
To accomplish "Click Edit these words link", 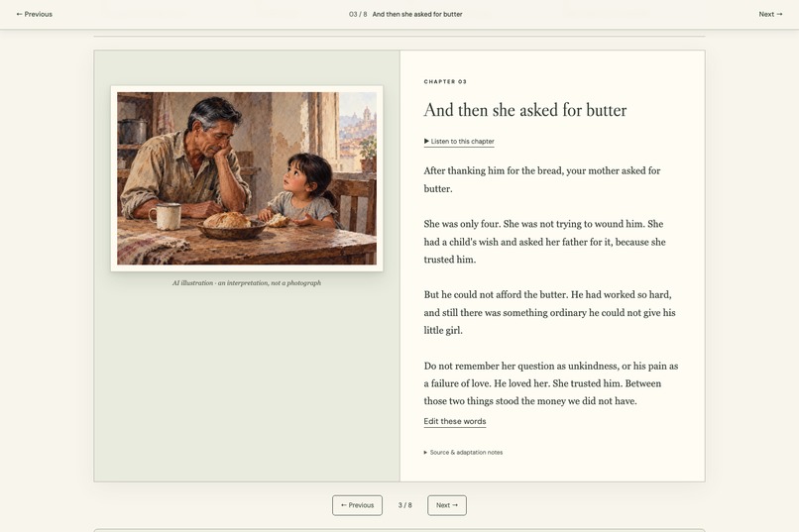I will 455,421.
